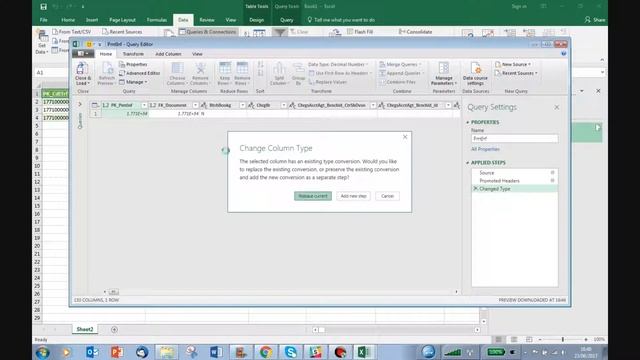Open Excel File tab
640x360 pixels.
tap(44, 20)
